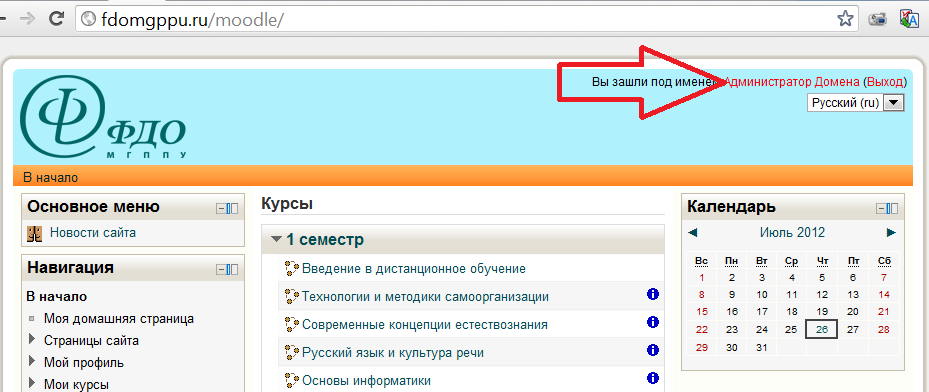Open Моя домашняя страница
Screen dimensions: 929x392
pyautogui.click(x=118, y=319)
